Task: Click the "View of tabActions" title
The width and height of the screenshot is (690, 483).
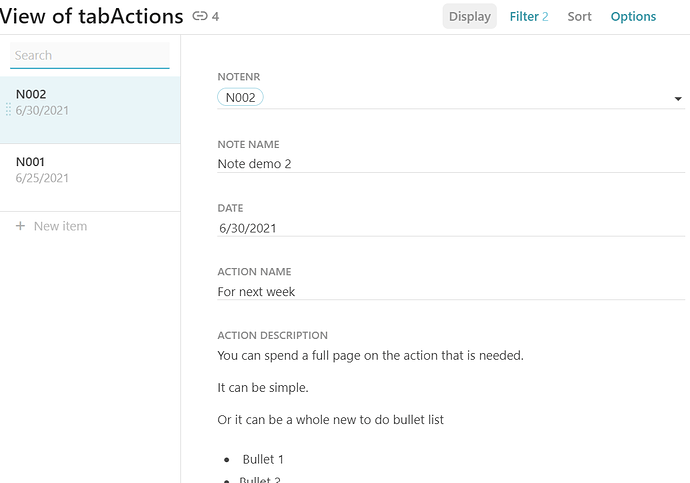Action: pos(92,16)
